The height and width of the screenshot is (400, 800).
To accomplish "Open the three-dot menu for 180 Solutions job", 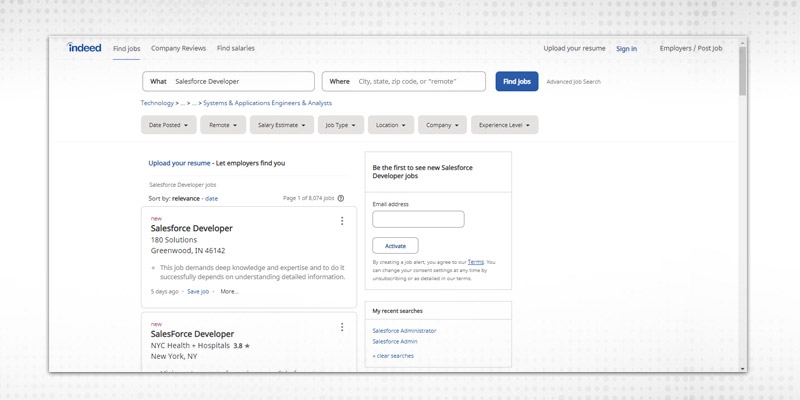I will coord(342,221).
